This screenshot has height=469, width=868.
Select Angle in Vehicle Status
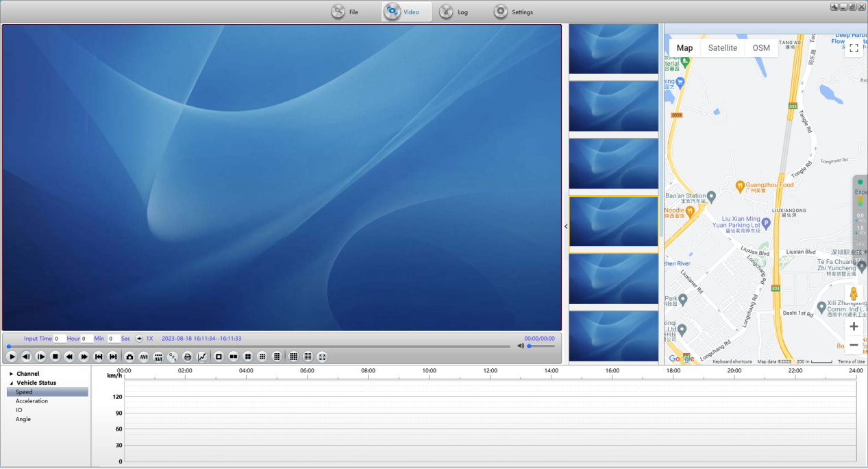coord(23,419)
